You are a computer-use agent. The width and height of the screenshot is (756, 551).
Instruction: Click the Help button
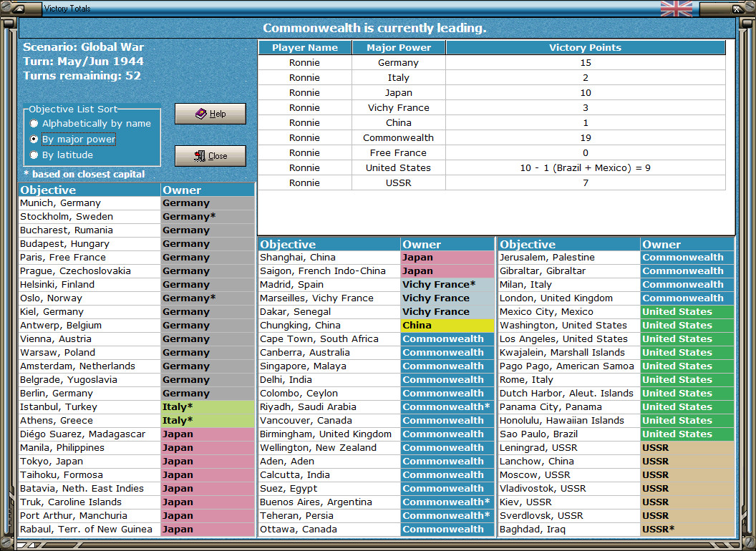click(x=210, y=114)
